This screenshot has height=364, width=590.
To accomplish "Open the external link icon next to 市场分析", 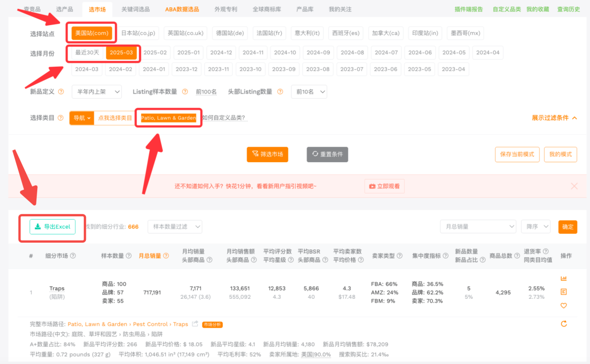I will click(x=194, y=323).
